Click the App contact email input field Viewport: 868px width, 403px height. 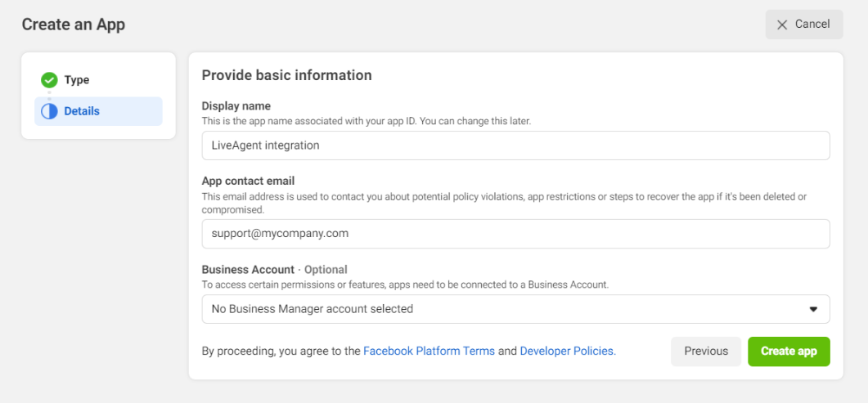515,234
